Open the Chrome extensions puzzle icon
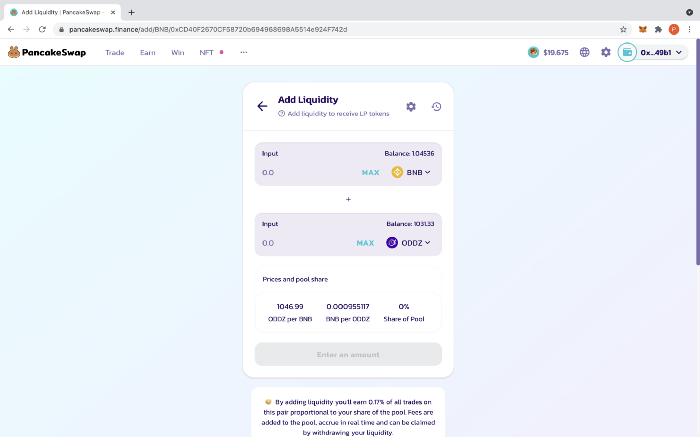 pos(658,29)
